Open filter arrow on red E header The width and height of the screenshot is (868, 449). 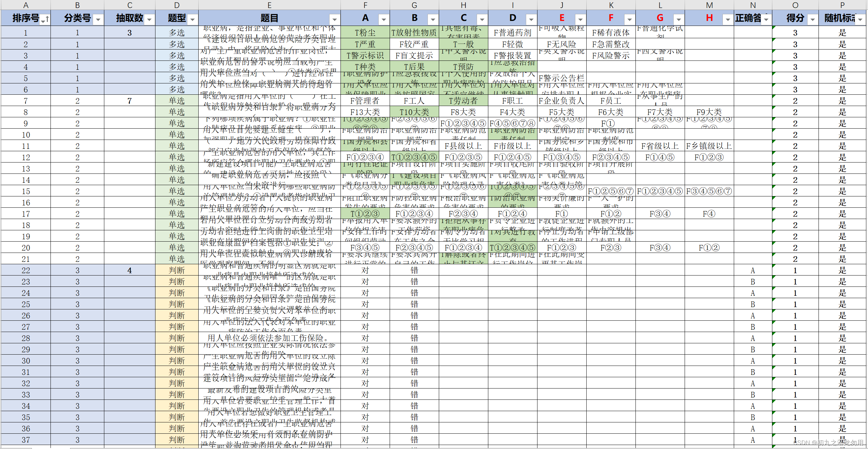tap(580, 20)
